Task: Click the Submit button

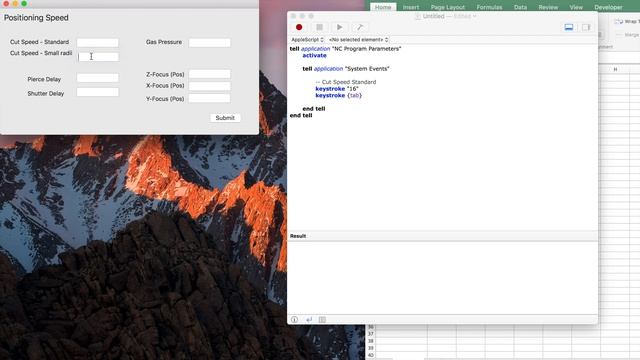Action: pyautogui.click(x=225, y=118)
